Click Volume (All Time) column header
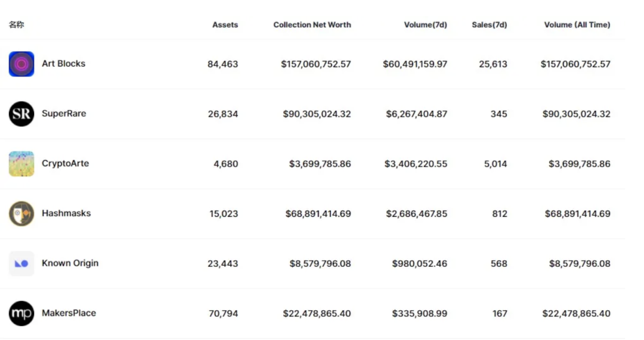644x340 pixels. (x=577, y=25)
